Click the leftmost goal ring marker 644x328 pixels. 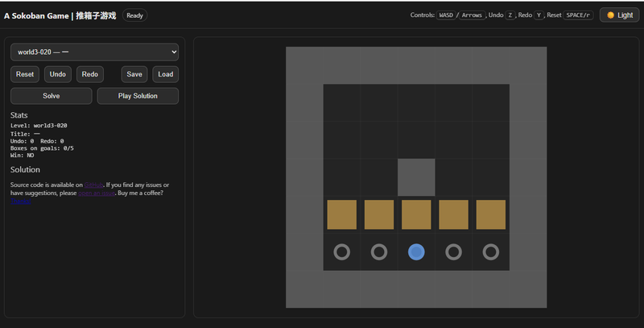[x=341, y=252]
